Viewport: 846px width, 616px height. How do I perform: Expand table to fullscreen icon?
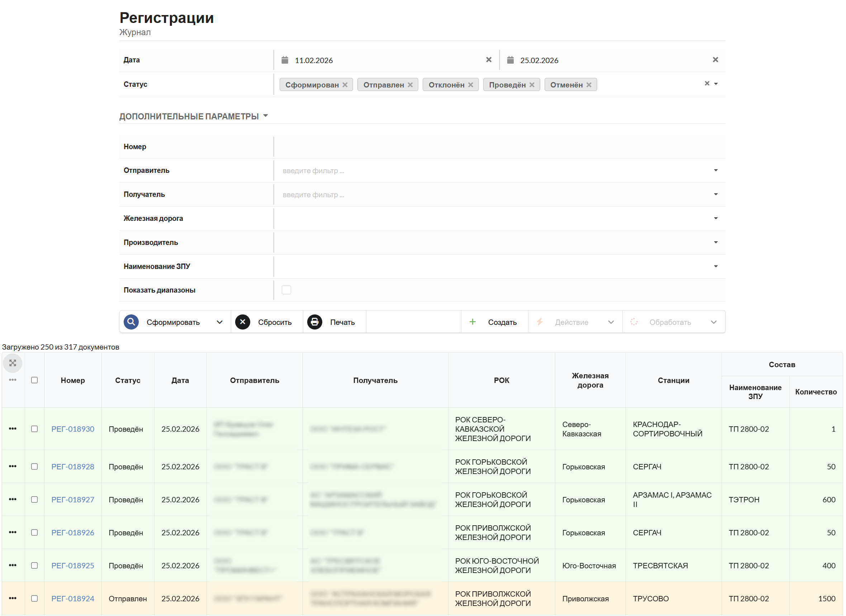point(12,363)
